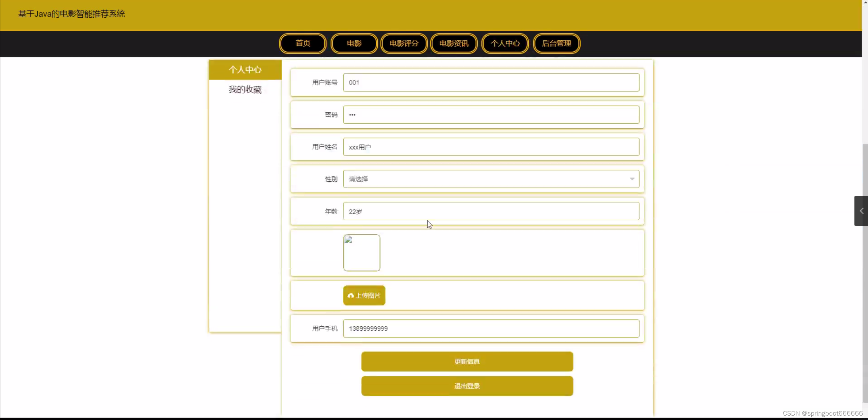Click the dropdown arrow in 性别 field

point(632,179)
